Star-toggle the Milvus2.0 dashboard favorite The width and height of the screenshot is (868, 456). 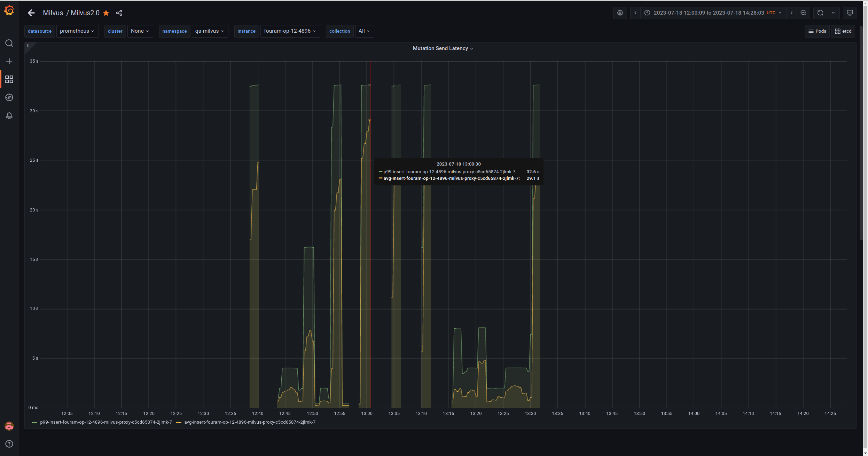coord(106,13)
